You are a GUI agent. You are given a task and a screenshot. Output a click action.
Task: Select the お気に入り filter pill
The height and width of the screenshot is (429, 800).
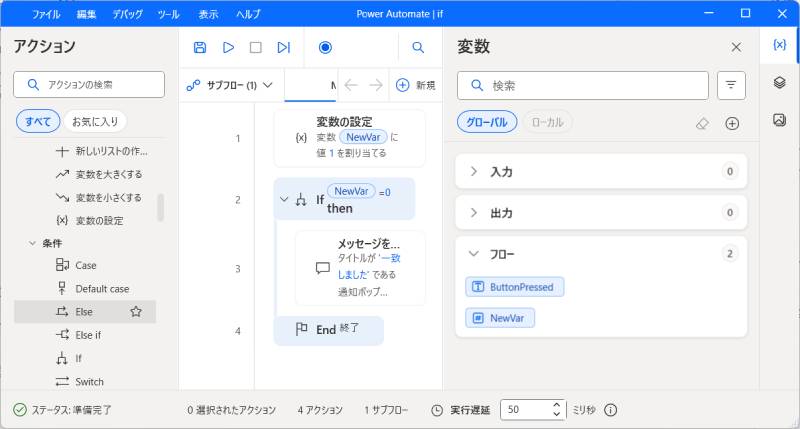[x=95, y=122]
